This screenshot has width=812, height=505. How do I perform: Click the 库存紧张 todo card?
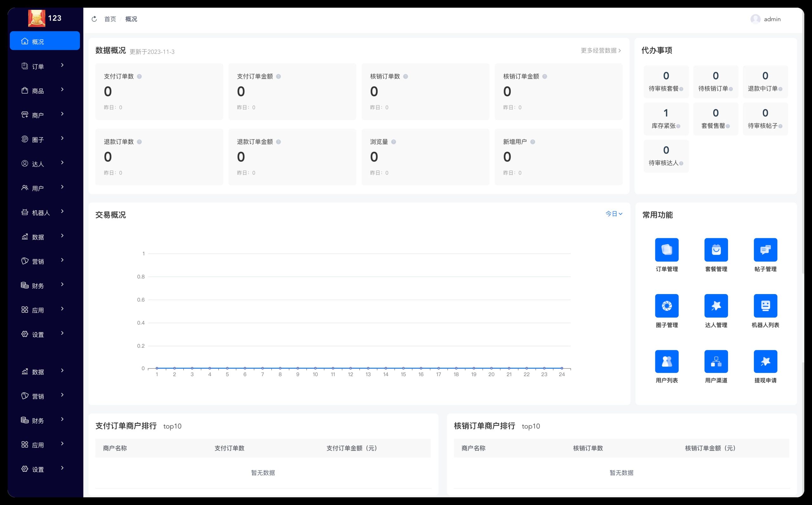666,119
